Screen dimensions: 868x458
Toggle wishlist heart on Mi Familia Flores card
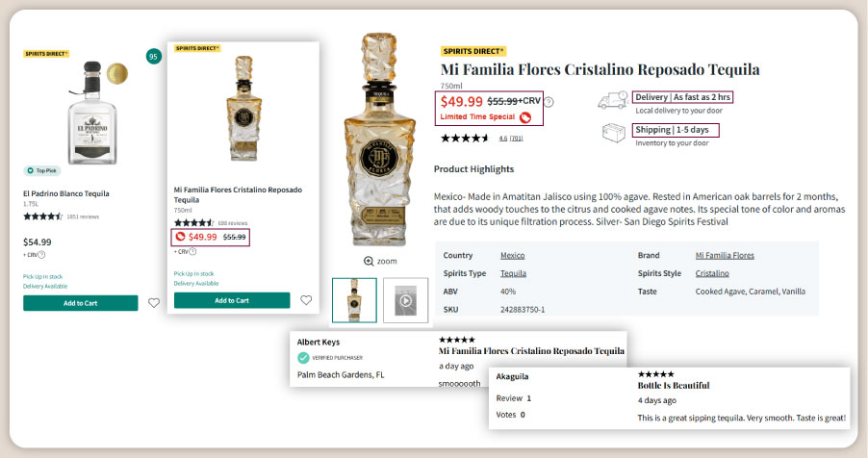pyautogui.click(x=306, y=300)
